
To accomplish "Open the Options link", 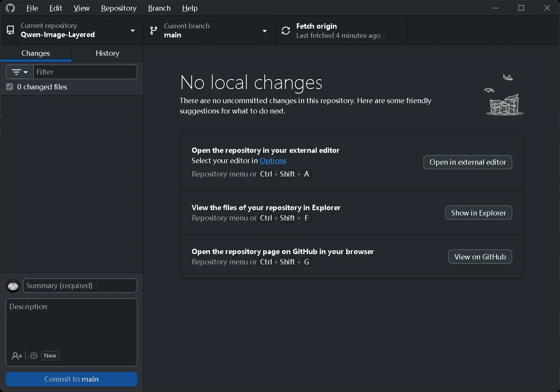I will 273,161.
